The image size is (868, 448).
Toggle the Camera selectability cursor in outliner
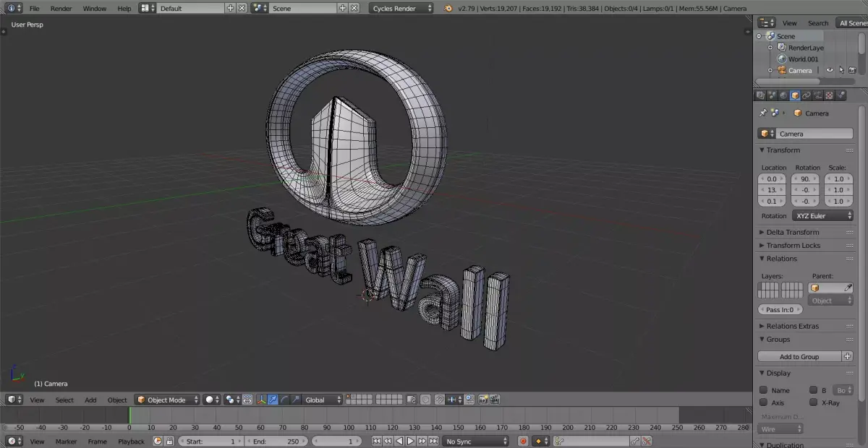[x=841, y=70]
